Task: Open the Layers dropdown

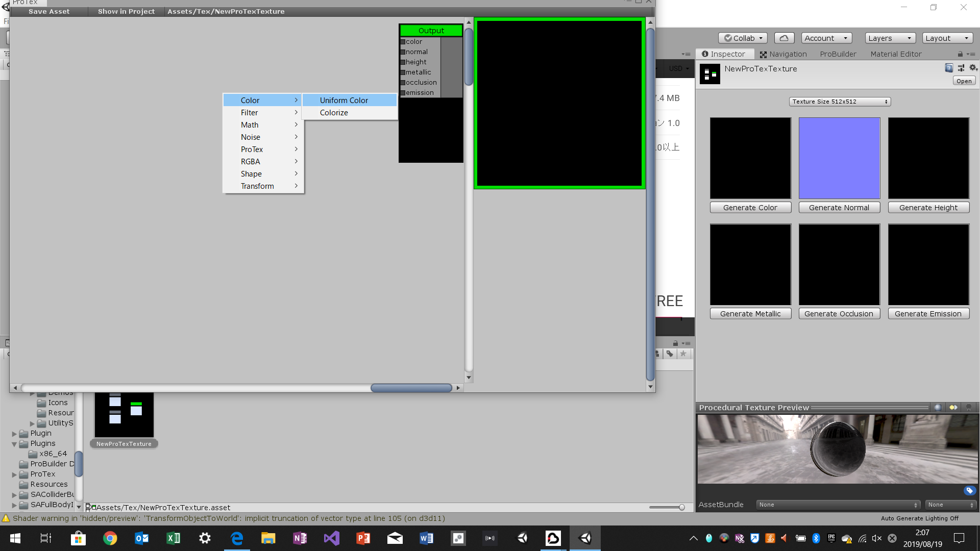Action: coord(890,38)
